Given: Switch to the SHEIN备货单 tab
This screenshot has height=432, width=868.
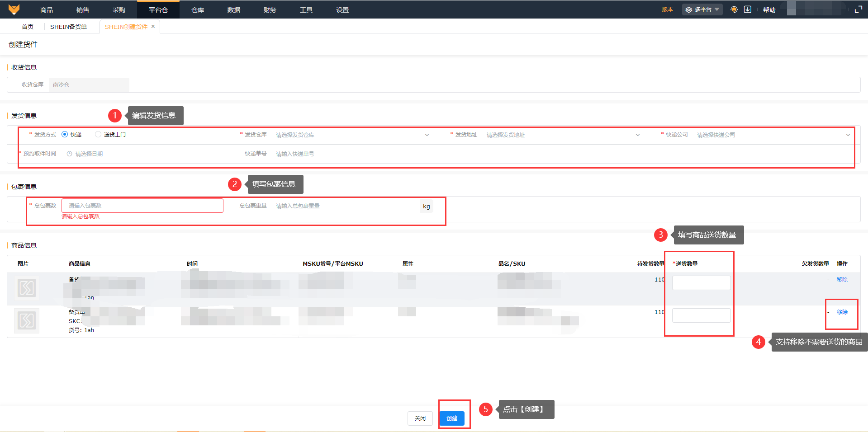Looking at the screenshot, I should click(x=69, y=27).
